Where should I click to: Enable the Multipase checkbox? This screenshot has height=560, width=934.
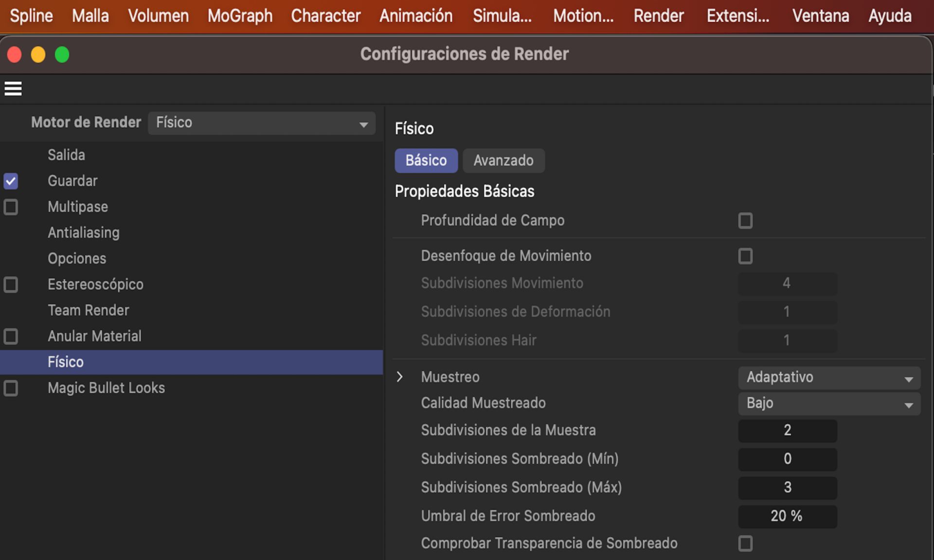(x=11, y=207)
